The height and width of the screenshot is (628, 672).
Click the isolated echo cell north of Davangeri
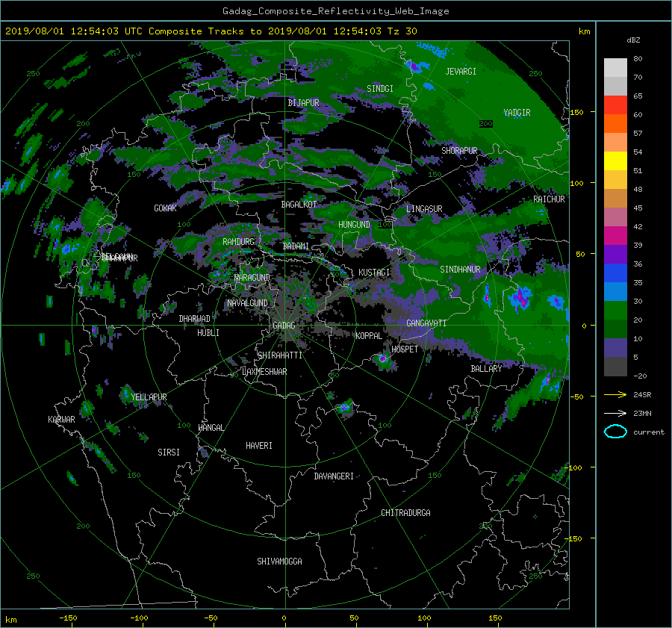point(344,407)
